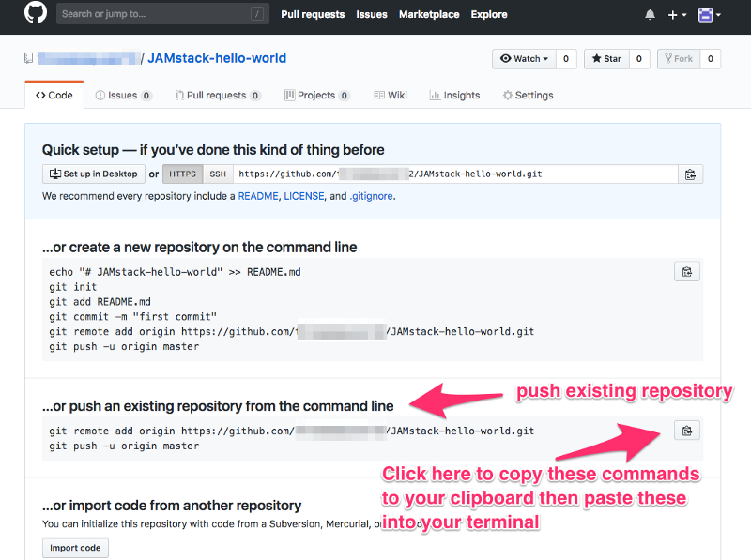
Task: Click 'git push -u origin master' under create heading
Action: 124,346
